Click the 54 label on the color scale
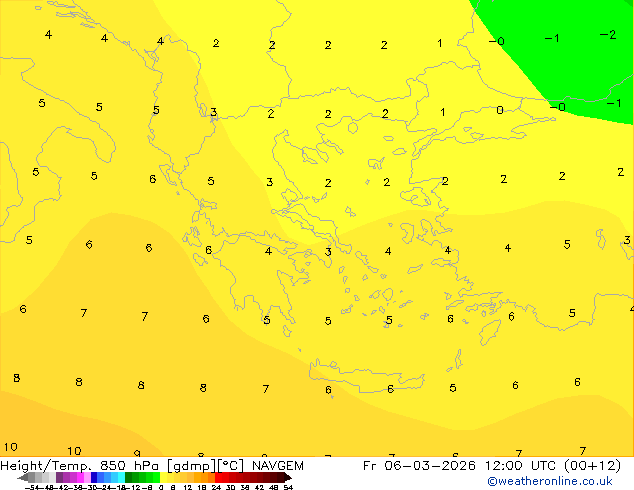Viewport: 634px width, 490px height. tap(288, 487)
